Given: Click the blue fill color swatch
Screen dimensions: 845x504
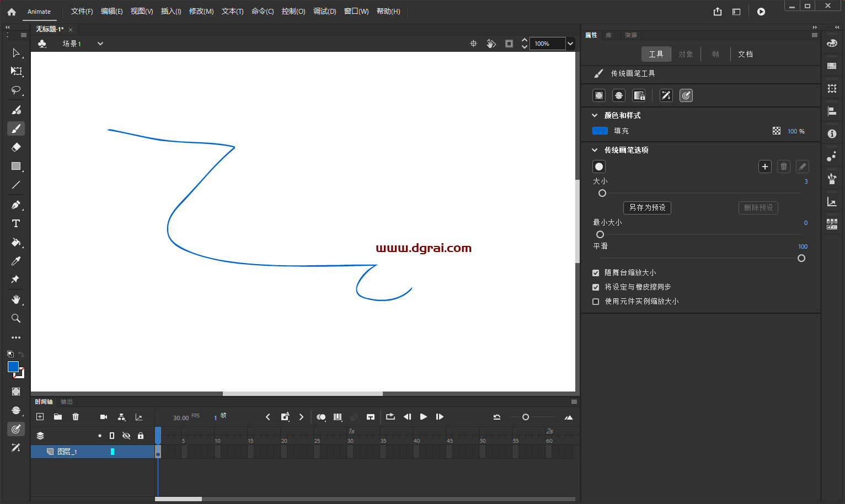Looking at the screenshot, I should pyautogui.click(x=600, y=131).
